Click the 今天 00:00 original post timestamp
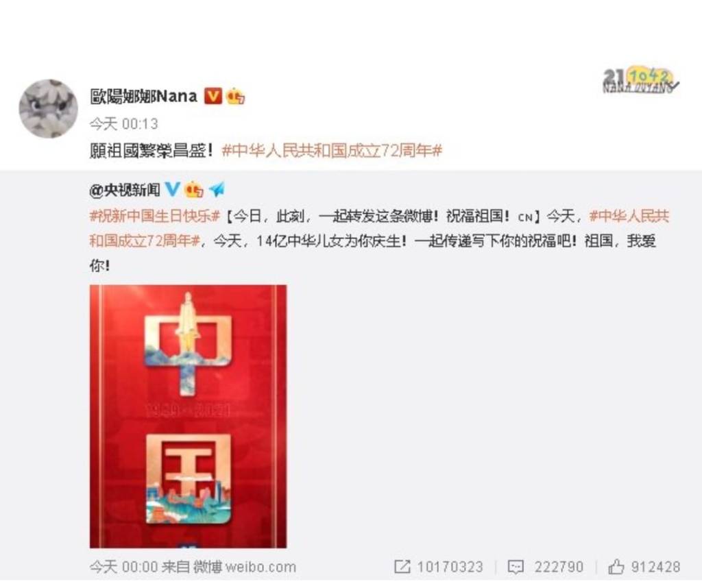This screenshot has height=588, width=702. click(124, 567)
